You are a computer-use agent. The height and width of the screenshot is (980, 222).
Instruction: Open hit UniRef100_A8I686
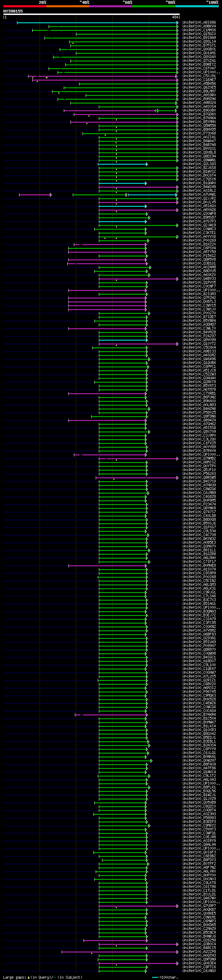click(199, 23)
